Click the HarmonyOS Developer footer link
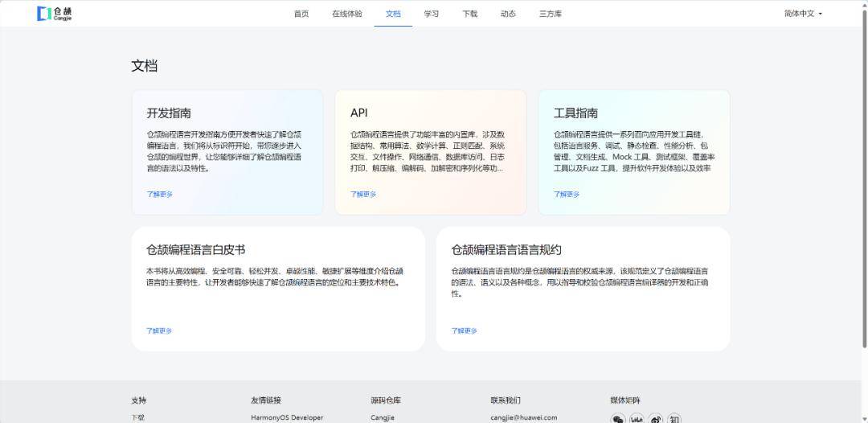The width and height of the screenshot is (868, 423). 287,418
